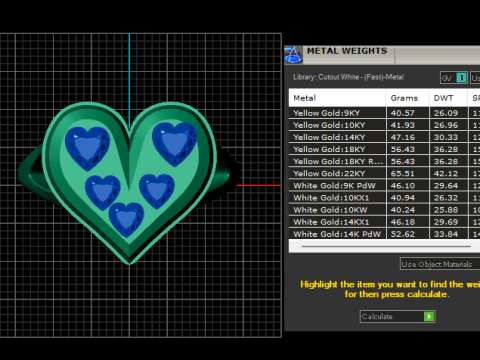Select the White Gold:10KX1 row
Image resolution: width=480 pixels, height=360 pixels.
pos(384,198)
